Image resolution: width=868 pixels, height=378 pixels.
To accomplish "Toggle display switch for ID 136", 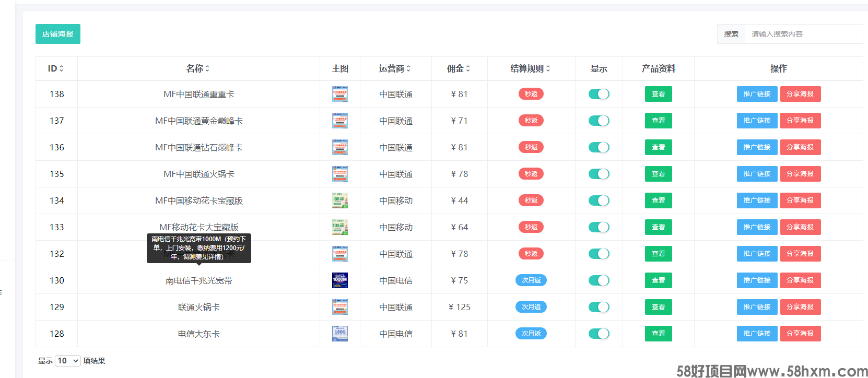I will pyautogui.click(x=599, y=147).
